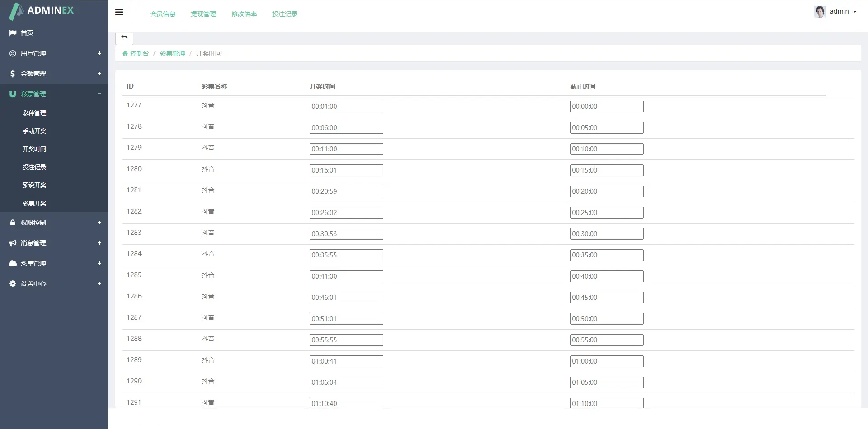Screen dimensions: 868x429
Task: Expand the 权限控制 plus expander
Action: [x=99, y=223]
